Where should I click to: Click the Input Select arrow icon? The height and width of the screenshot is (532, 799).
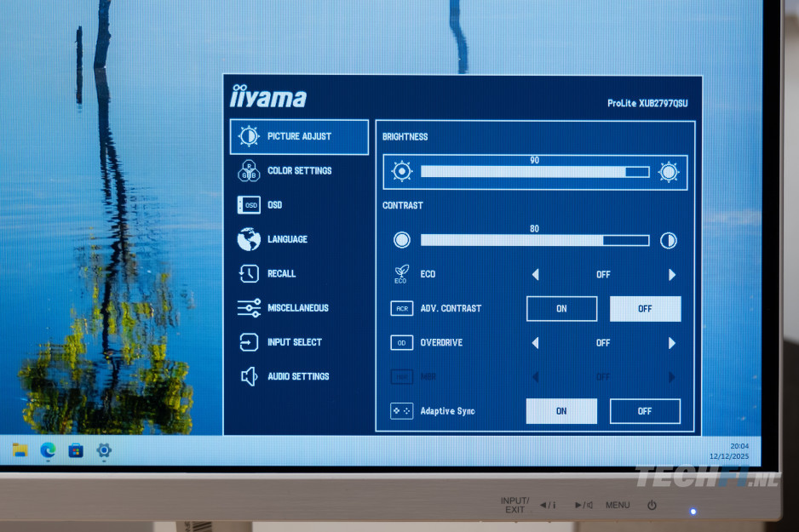(249, 342)
